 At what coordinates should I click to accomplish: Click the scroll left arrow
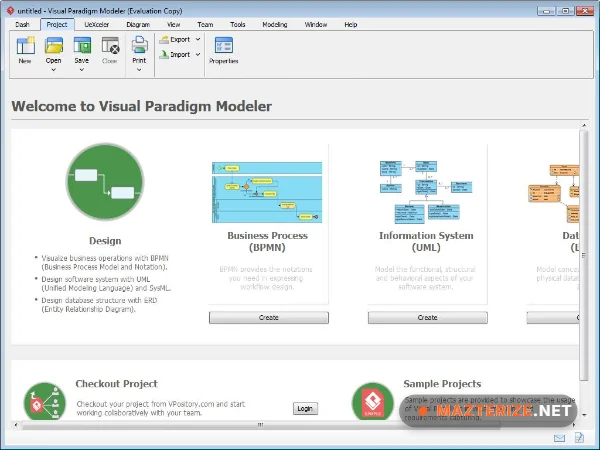(x=16, y=425)
